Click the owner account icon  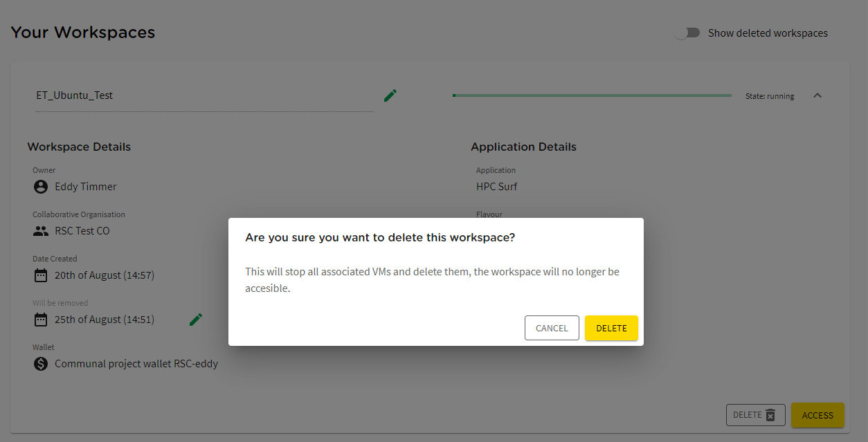click(41, 187)
